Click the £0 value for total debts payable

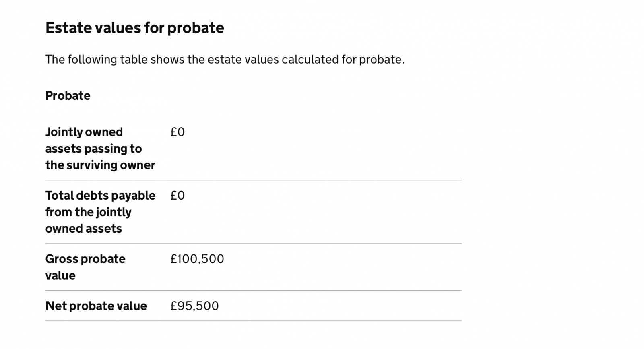pyautogui.click(x=178, y=195)
